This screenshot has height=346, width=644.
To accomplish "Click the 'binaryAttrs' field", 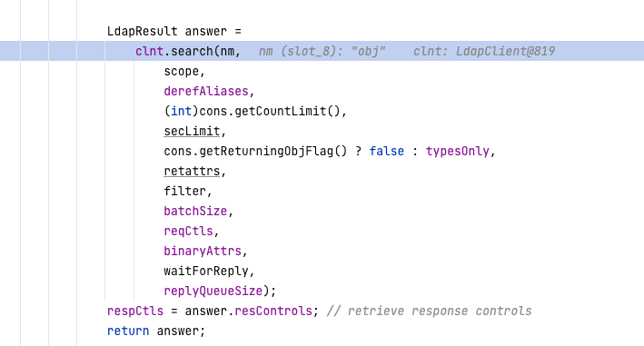I will pyautogui.click(x=203, y=252).
